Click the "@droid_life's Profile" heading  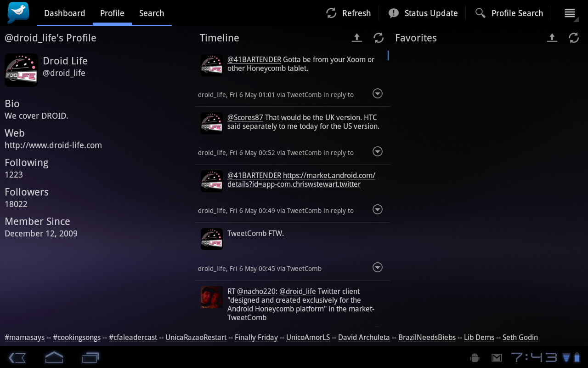51,38
